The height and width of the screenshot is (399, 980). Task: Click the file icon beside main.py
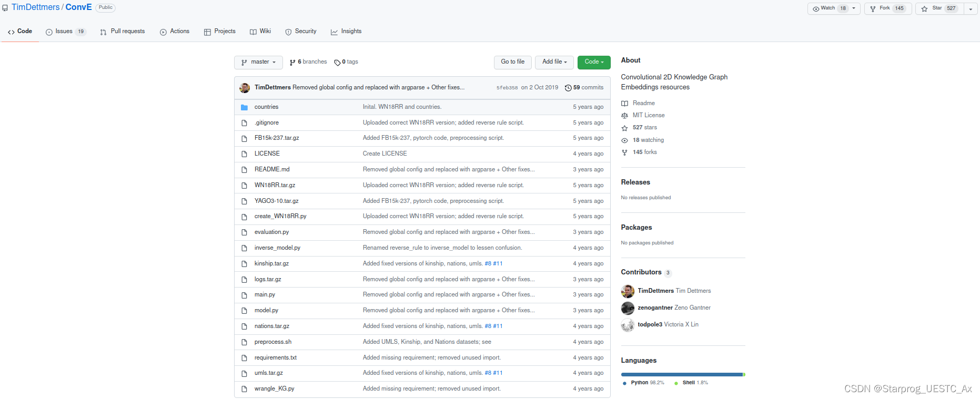point(244,295)
